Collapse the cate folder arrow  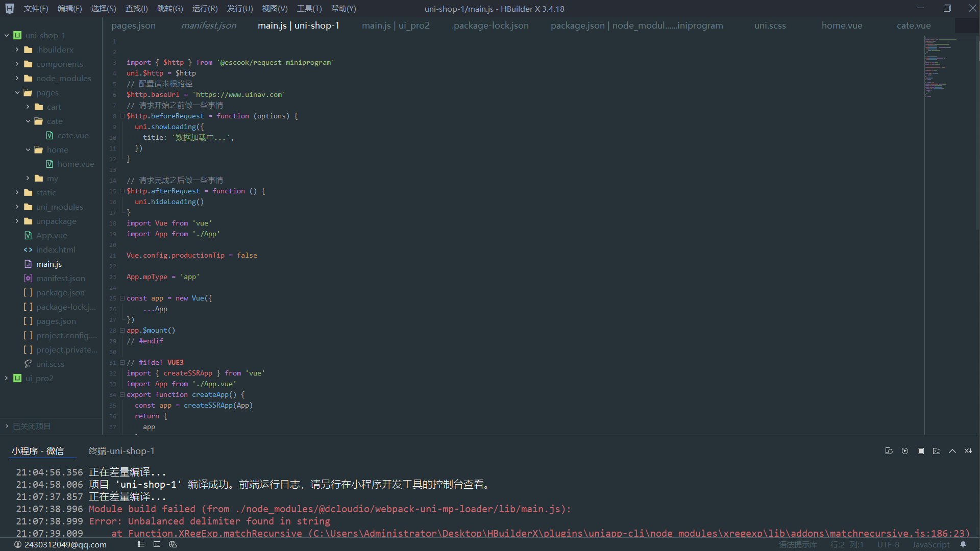pyautogui.click(x=28, y=121)
